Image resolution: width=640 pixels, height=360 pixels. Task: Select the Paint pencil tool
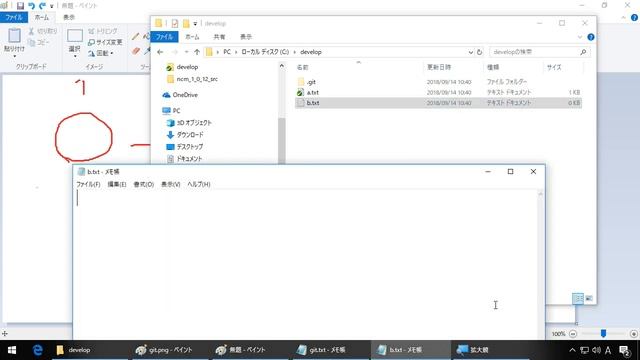tap(136, 37)
